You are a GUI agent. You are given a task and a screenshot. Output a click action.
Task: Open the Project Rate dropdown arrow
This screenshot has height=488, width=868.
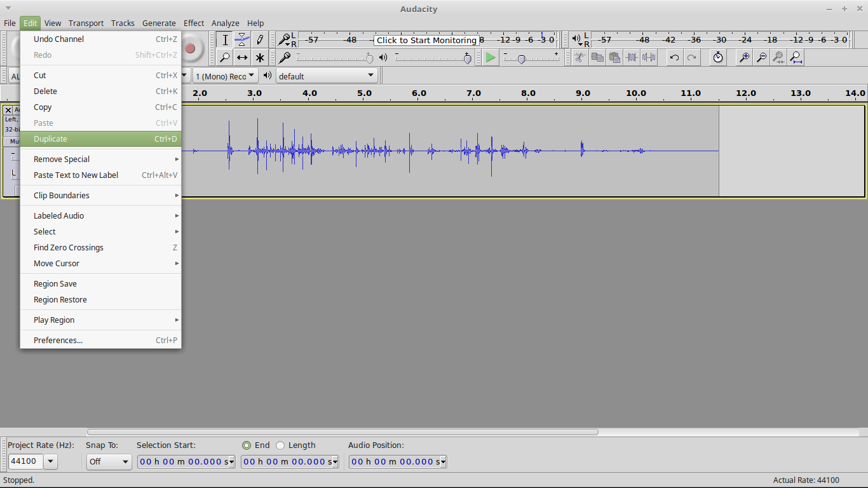coord(51,462)
